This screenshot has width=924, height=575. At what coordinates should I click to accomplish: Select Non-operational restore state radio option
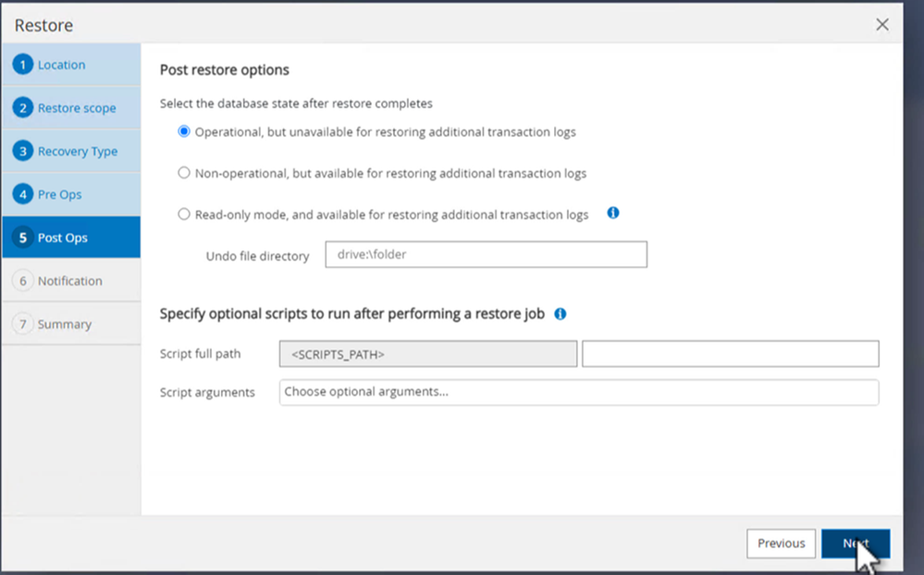point(184,173)
